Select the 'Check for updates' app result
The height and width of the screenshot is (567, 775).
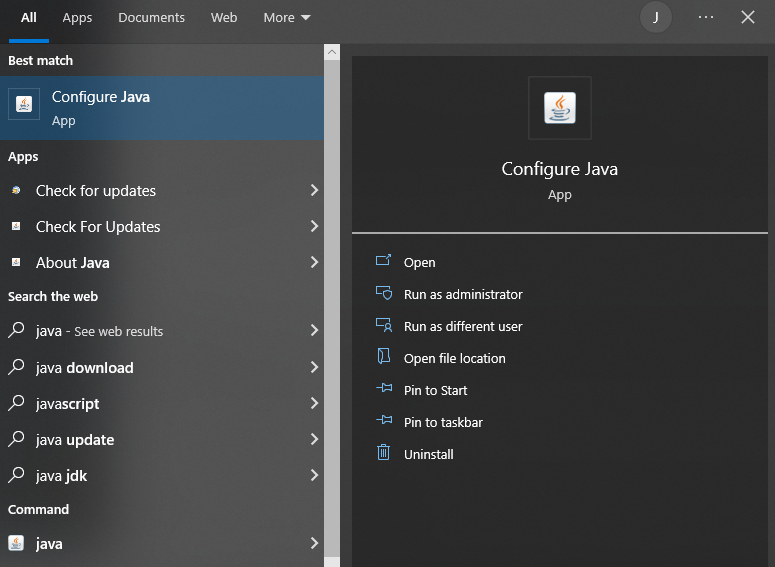(x=162, y=191)
